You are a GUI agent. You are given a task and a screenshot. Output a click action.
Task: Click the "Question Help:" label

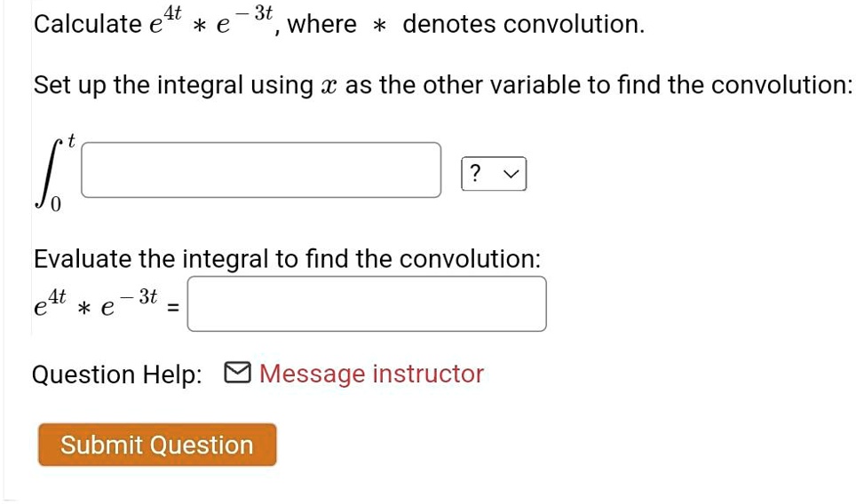click(117, 375)
